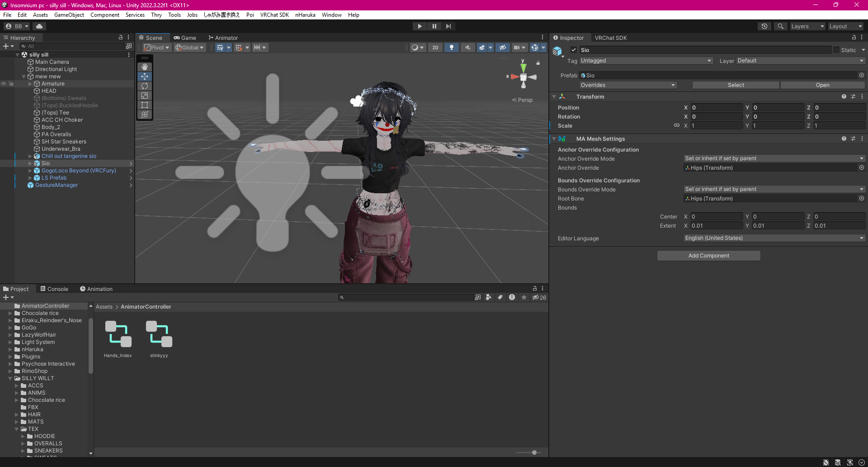The image size is (868, 467).
Task: Click the Play button
Action: point(420,26)
